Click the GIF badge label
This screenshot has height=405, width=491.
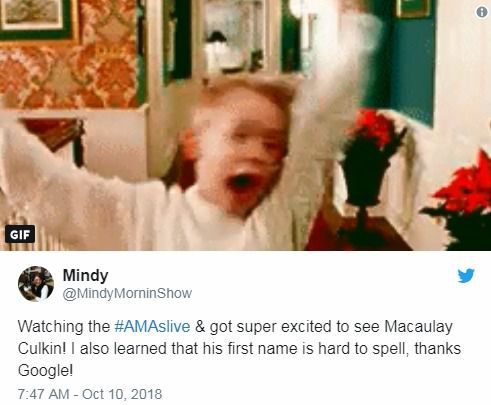pos(20,234)
